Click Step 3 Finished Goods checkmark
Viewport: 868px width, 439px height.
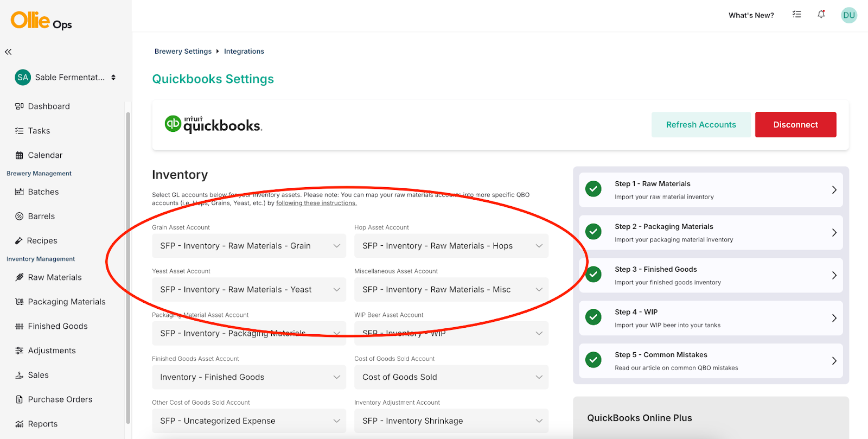pyautogui.click(x=593, y=274)
